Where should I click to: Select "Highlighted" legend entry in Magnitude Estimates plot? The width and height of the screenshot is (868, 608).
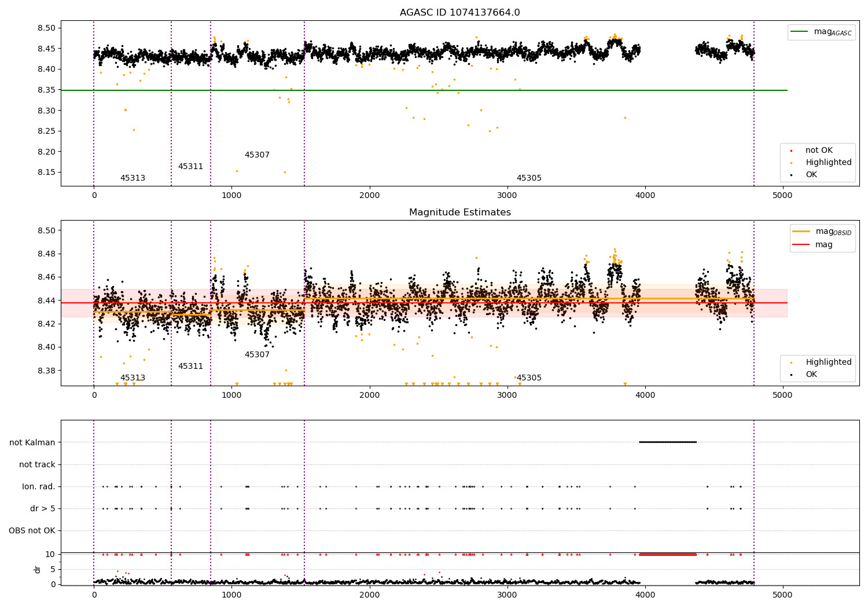[821, 362]
